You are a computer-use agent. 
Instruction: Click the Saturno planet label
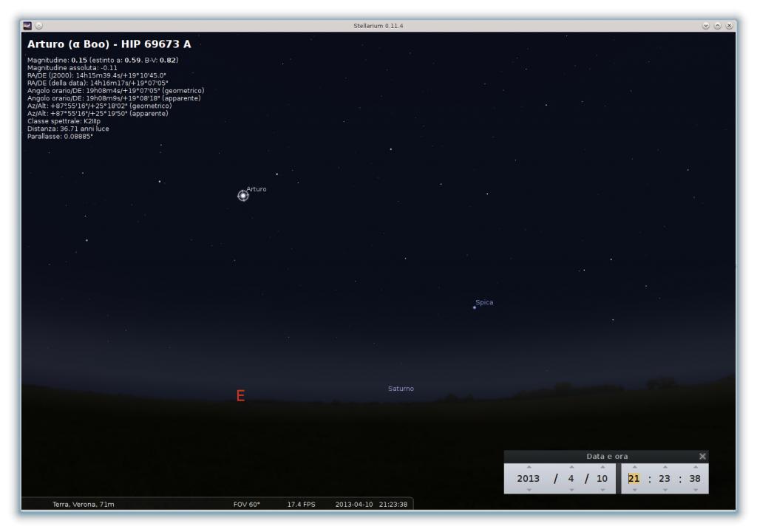pyautogui.click(x=401, y=389)
